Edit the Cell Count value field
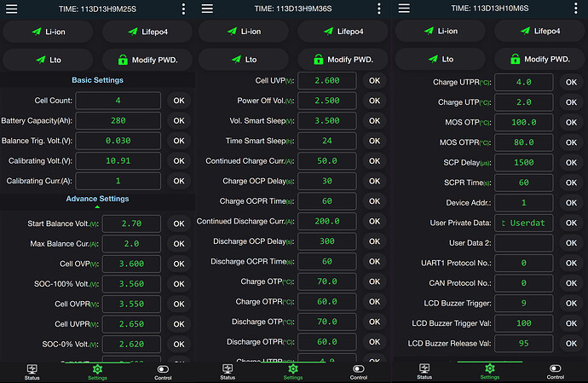This screenshot has height=383, width=588. (x=118, y=101)
